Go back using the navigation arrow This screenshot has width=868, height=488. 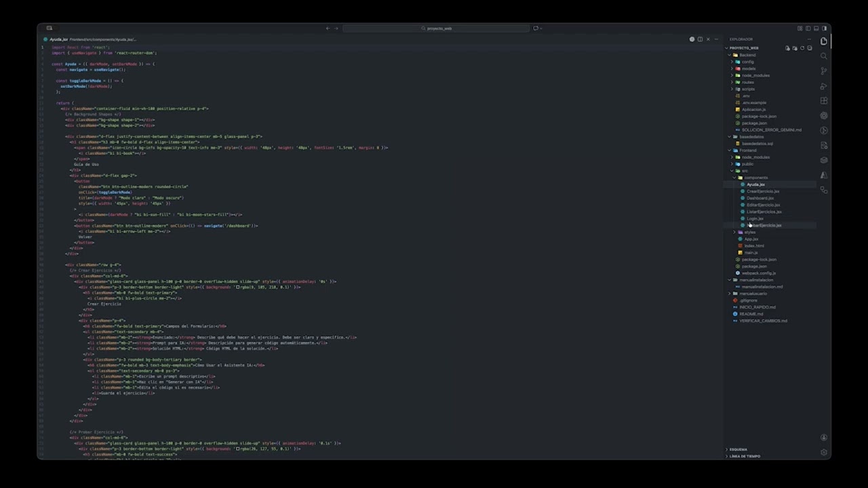point(328,28)
